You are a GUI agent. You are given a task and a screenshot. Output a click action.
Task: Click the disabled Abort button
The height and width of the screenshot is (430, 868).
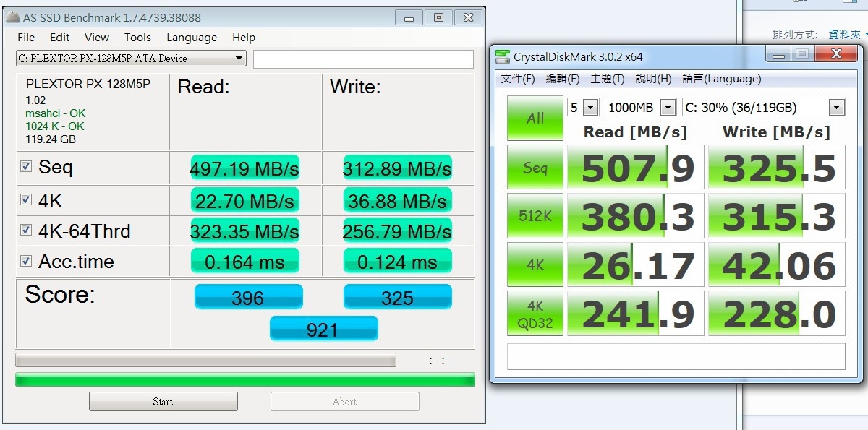pos(345,402)
